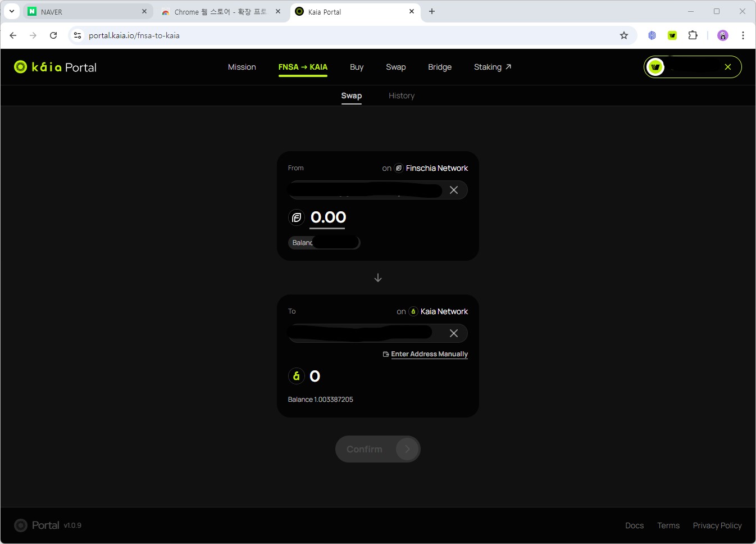The width and height of the screenshot is (756, 544).
Task: Bookmark this page with the star icon
Action: (624, 35)
